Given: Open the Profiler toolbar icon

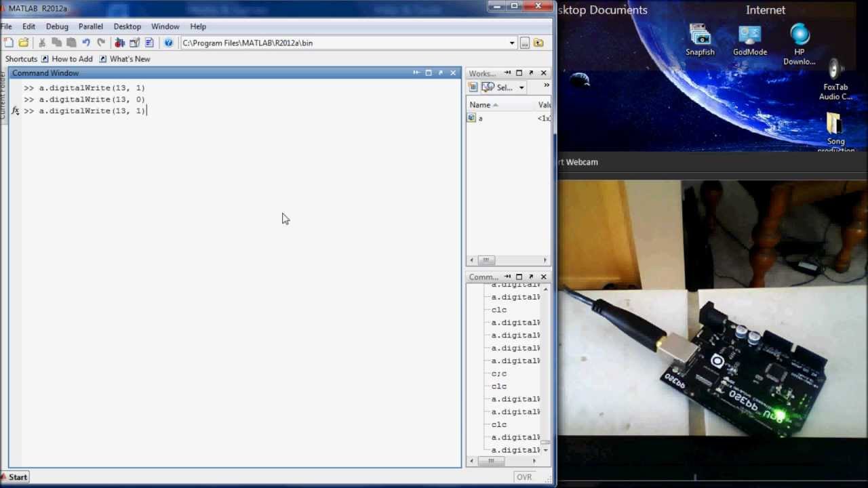Looking at the screenshot, I should (149, 43).
